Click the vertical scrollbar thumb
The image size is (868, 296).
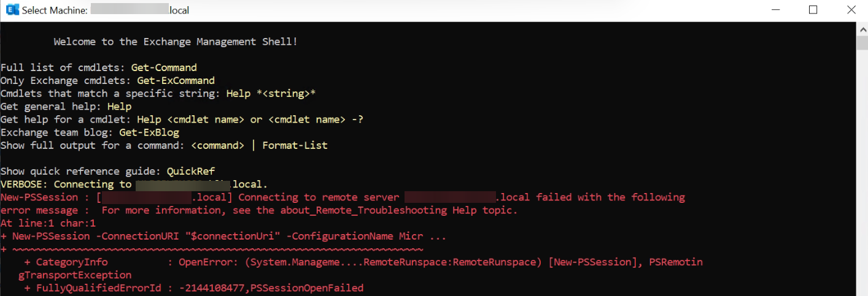(862, 43)
